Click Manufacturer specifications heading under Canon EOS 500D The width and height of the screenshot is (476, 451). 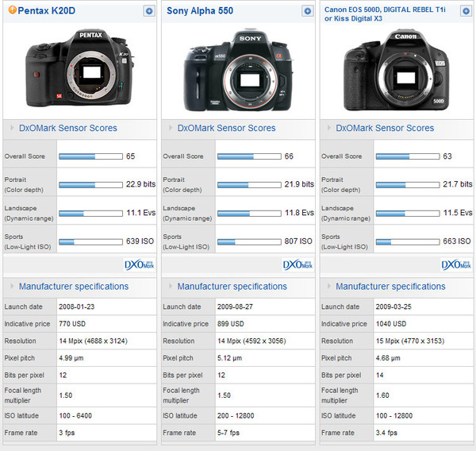pos(390,287)
